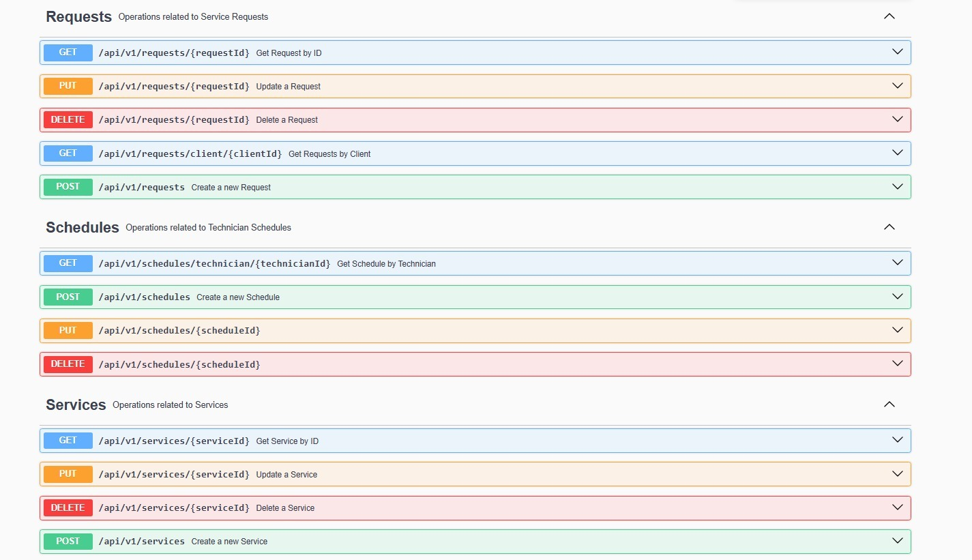Click PUT badge on schedules/{scheduleId} row
The image size is (972, 560).
(68, 330)
